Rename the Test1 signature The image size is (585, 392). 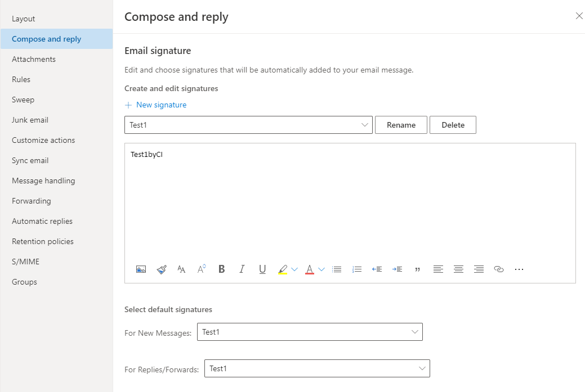coord(401,124)
